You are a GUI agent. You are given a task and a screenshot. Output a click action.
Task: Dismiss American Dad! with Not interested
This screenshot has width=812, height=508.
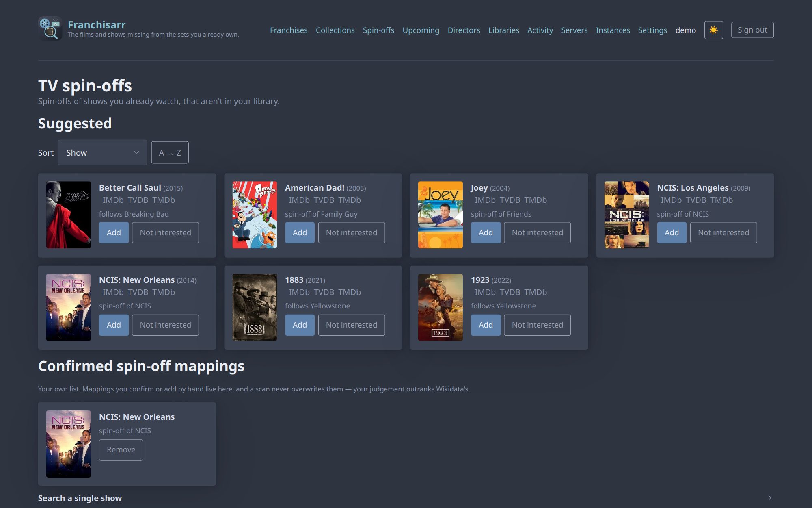352,232
